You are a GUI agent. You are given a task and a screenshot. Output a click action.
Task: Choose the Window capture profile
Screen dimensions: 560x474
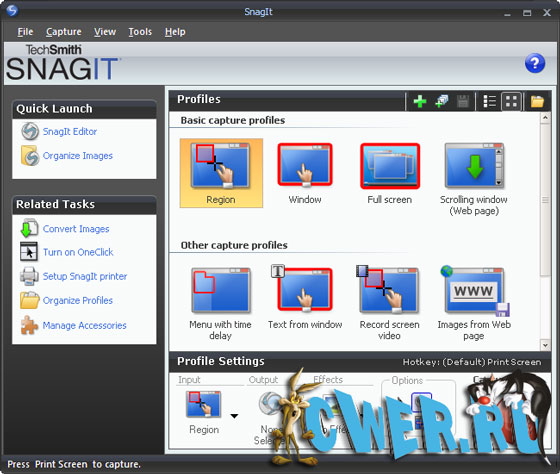(x=305, y=174)
